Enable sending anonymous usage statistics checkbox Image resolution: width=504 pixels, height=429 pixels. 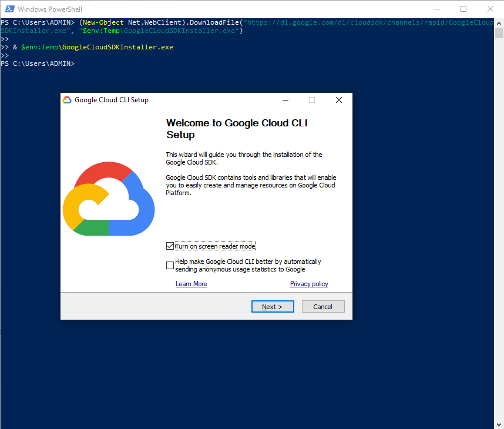pos(170,266)
